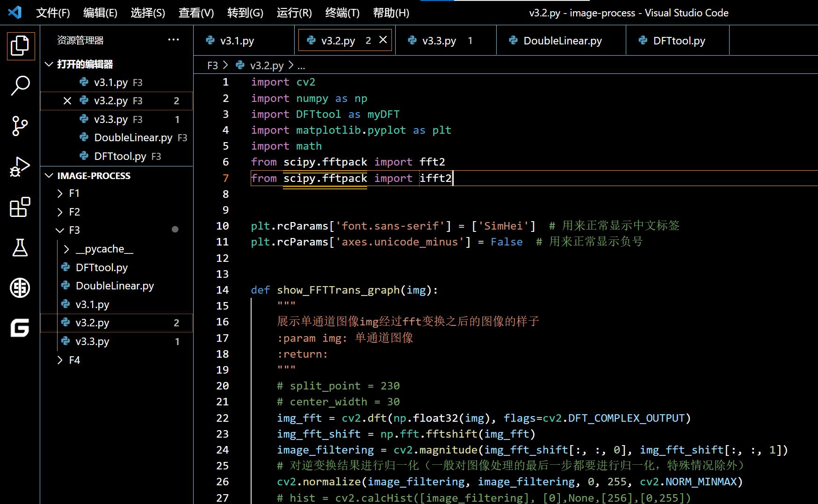Open DFTtool.py from open editors list

[116, 156]
